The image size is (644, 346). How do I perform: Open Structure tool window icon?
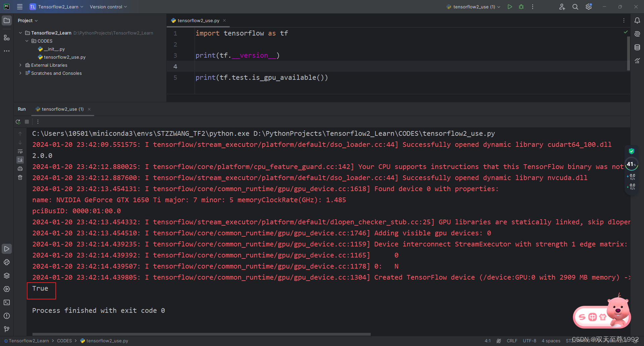tap(7, 38)
